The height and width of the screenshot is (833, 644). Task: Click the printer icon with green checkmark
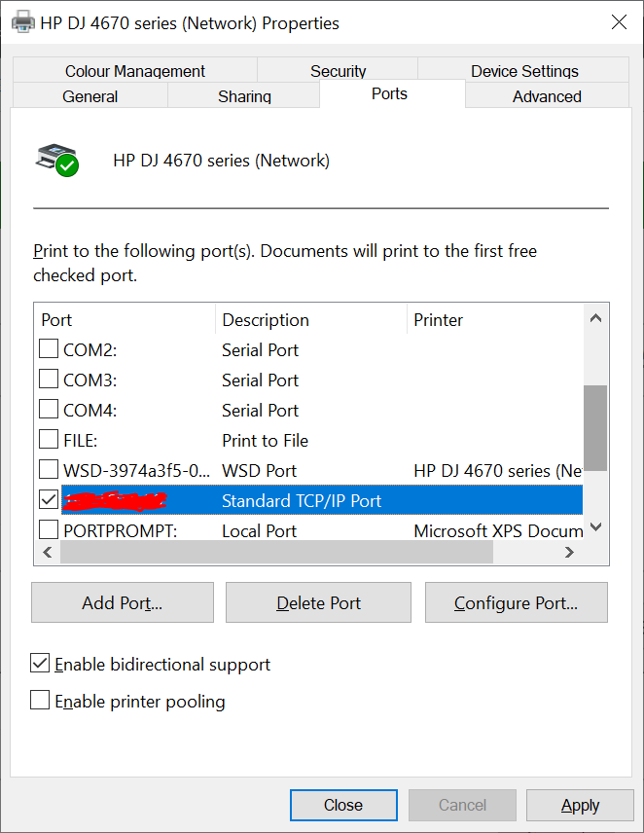pyautogui.click(x=56, y=160)
